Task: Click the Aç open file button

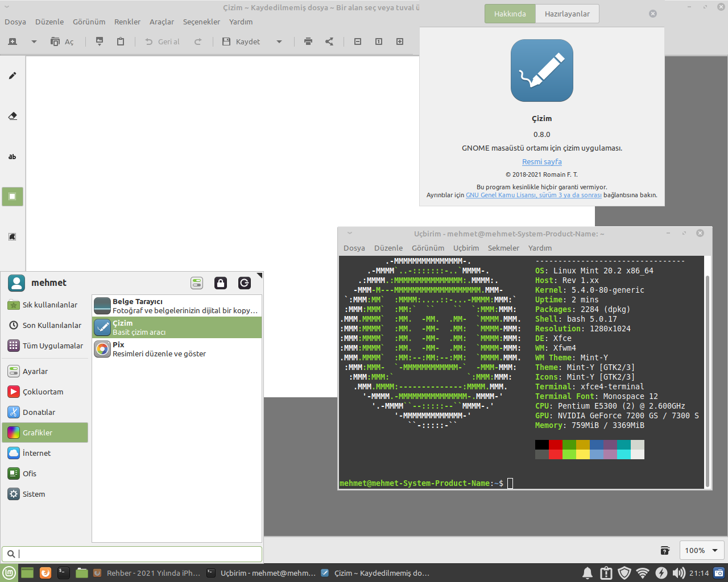Action: coord(62,41)
